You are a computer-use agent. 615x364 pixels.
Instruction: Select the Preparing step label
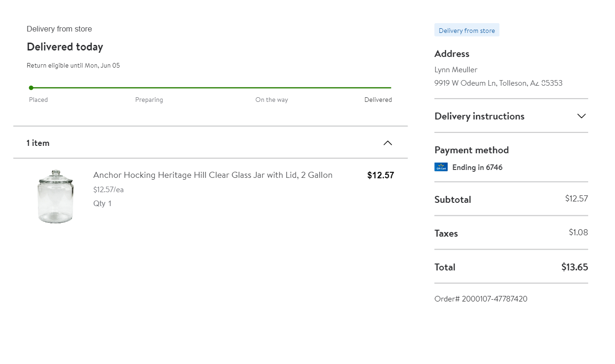(x=149, y=100)
